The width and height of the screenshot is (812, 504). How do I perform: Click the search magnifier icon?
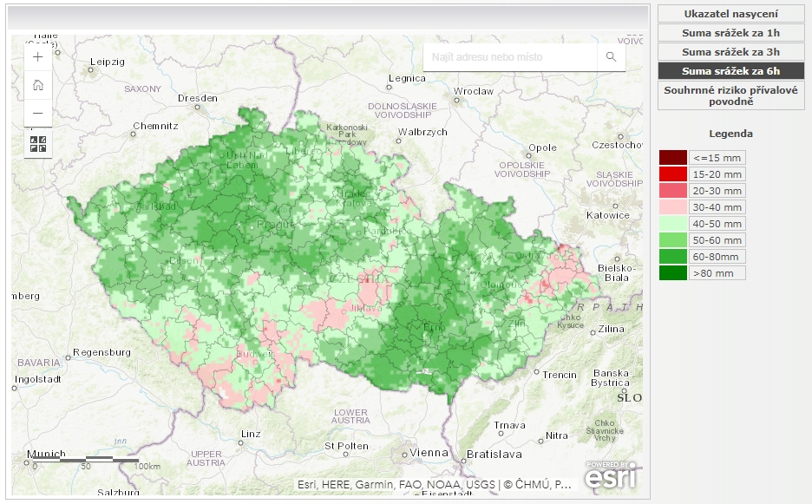click(x=611, y=56)
